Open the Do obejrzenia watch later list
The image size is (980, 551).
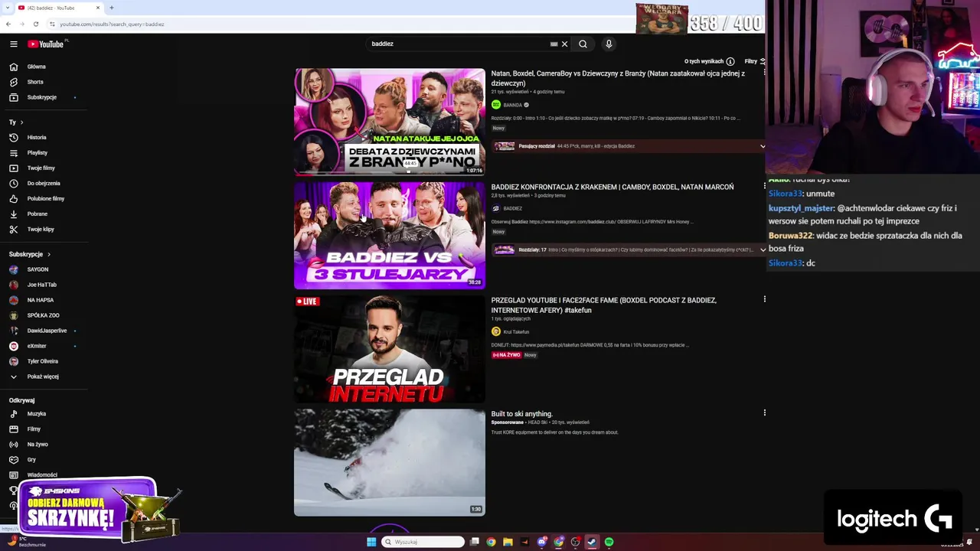[44, 184]
